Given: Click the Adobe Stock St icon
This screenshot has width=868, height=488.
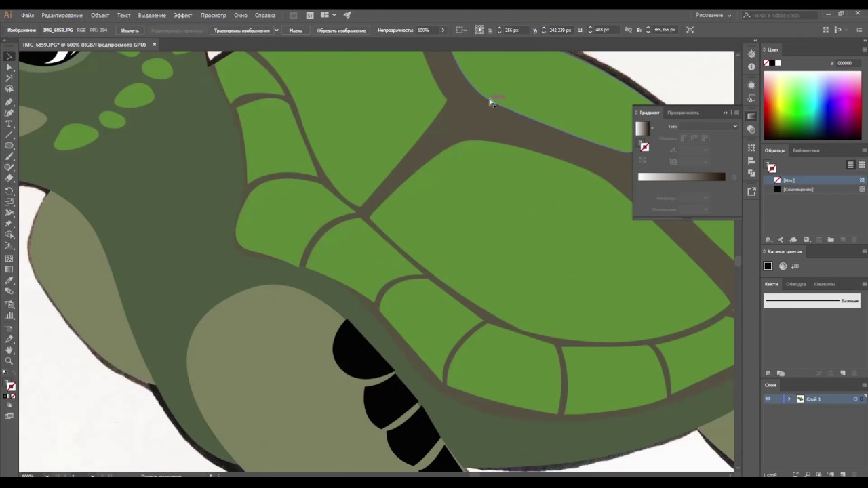Looking at the screenshot, I should coord(310,15).
